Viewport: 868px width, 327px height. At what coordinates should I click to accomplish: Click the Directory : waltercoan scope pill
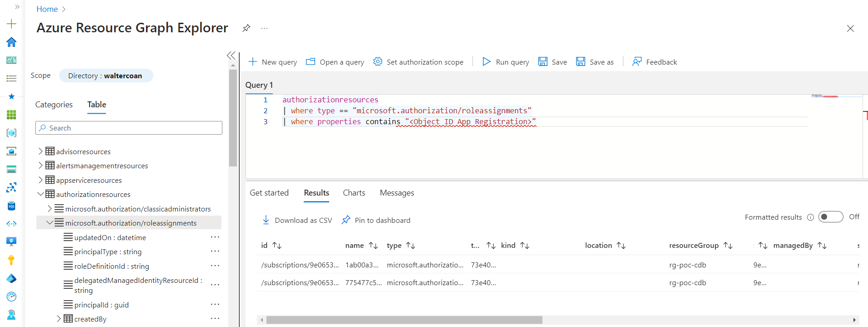click(x=105, y=75)
